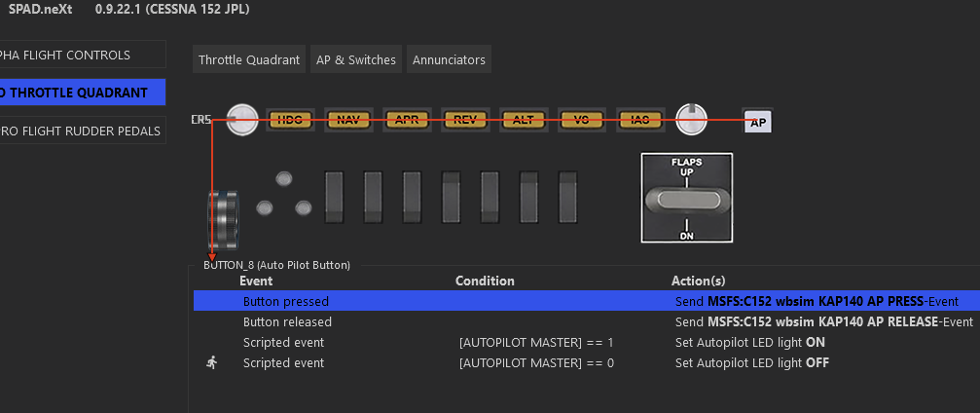Select the Button released event row
980x413 pixels.
click(x=287, y=321)
